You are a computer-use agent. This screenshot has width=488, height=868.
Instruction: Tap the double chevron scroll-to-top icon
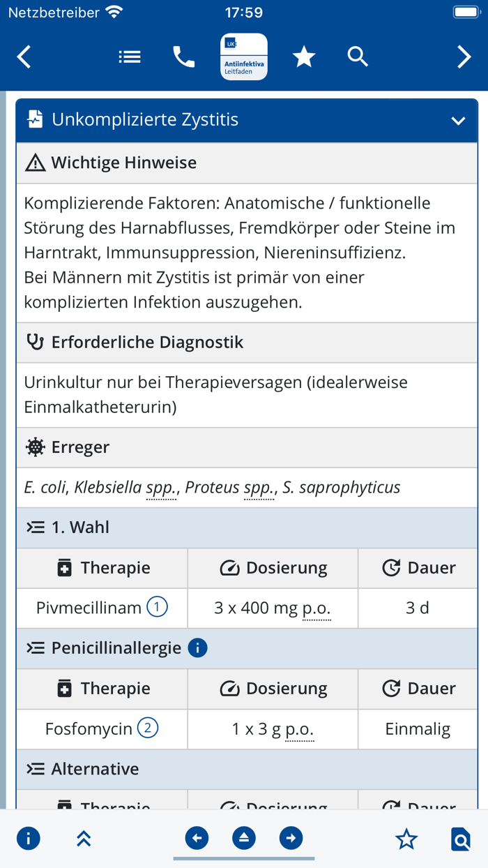click(84, 838)
